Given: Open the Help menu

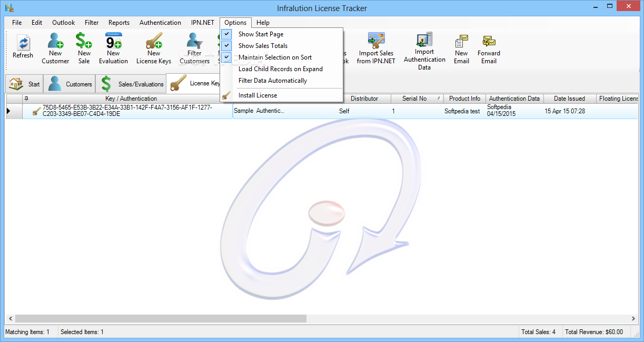Looking at the screenshot, I should click(x=263, y=23).
